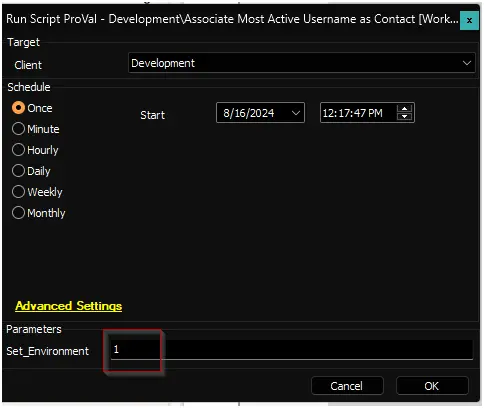Click the 8/16/2024 start date field

tap(260, 113)
